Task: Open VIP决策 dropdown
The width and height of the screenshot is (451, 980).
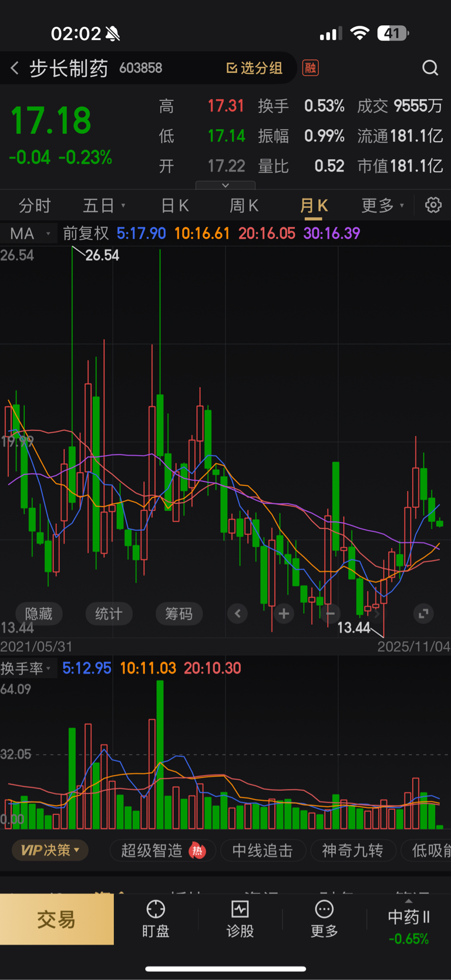Action: (x=50, y=850)
